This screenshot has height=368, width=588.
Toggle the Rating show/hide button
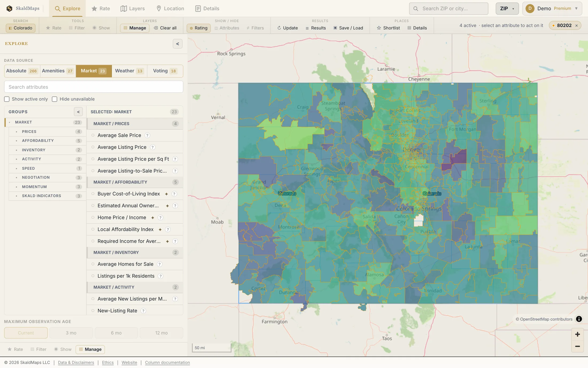pos(199,28)
